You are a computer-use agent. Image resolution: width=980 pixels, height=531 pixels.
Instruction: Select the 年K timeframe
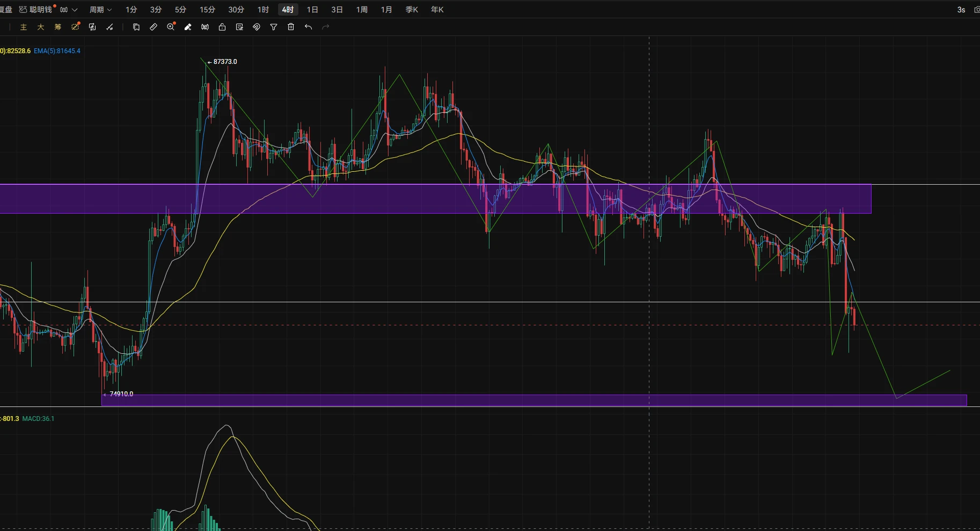click(x=437, y=10)
